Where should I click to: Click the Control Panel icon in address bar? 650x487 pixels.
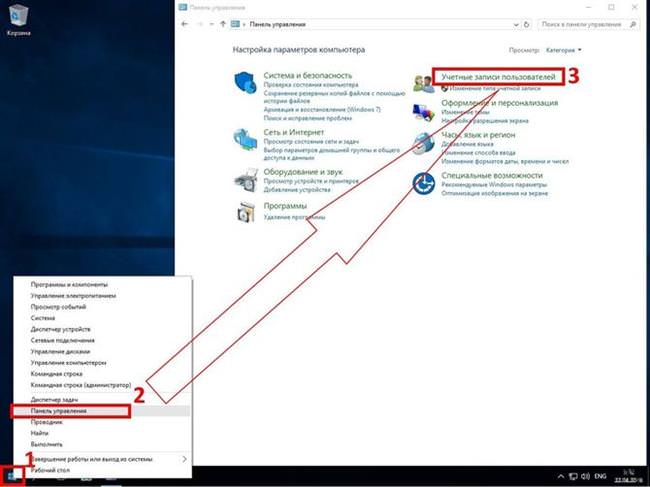235,24
